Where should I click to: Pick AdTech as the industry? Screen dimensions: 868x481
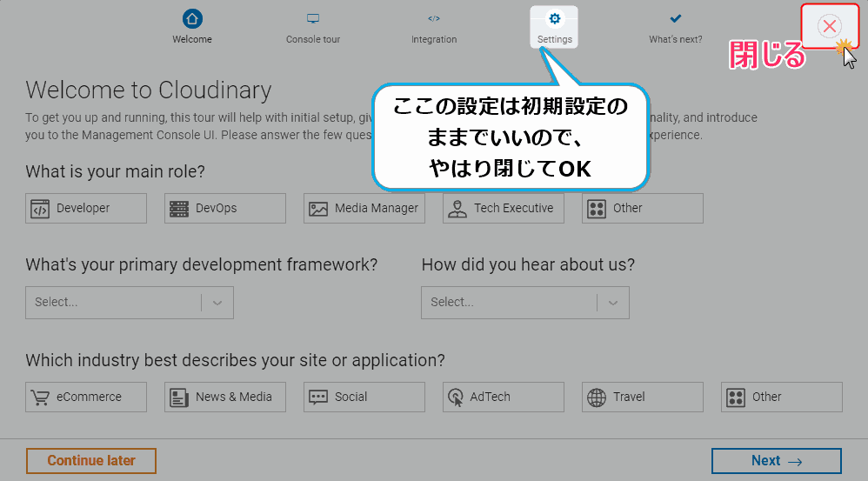[504, 397]
